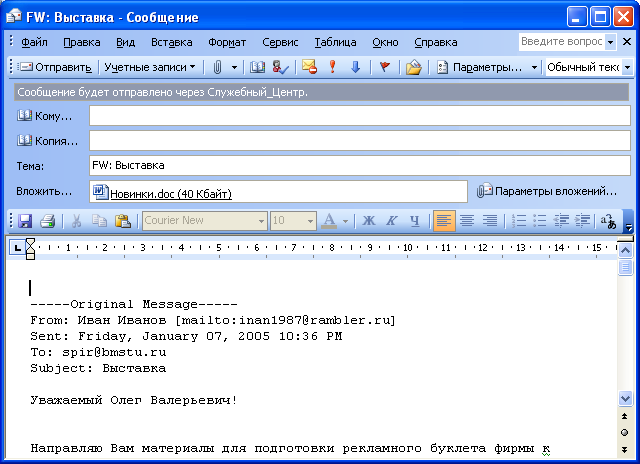This screenshot has height=464, width=640.
Task: Click the font color A icon
Action: tap(329, 221)
